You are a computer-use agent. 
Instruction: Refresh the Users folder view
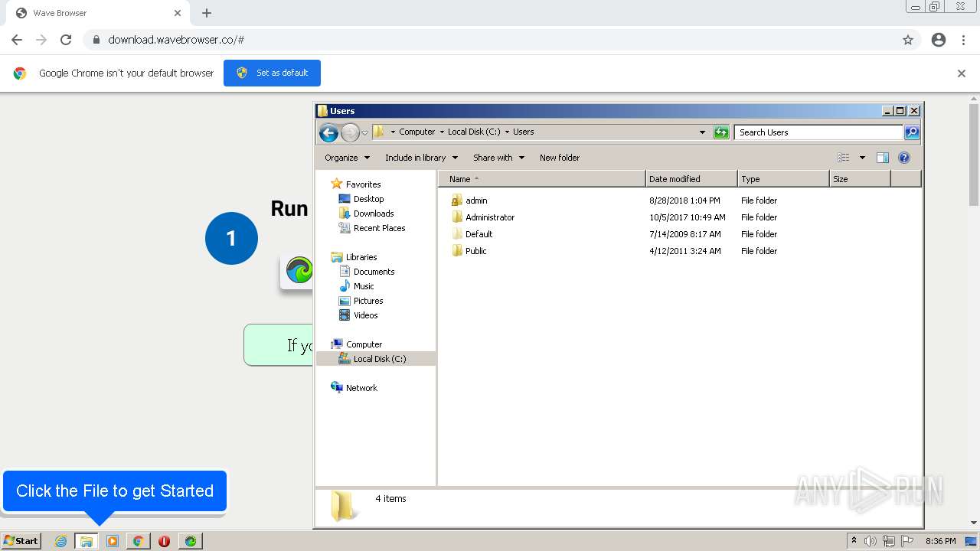coord(721,132)
